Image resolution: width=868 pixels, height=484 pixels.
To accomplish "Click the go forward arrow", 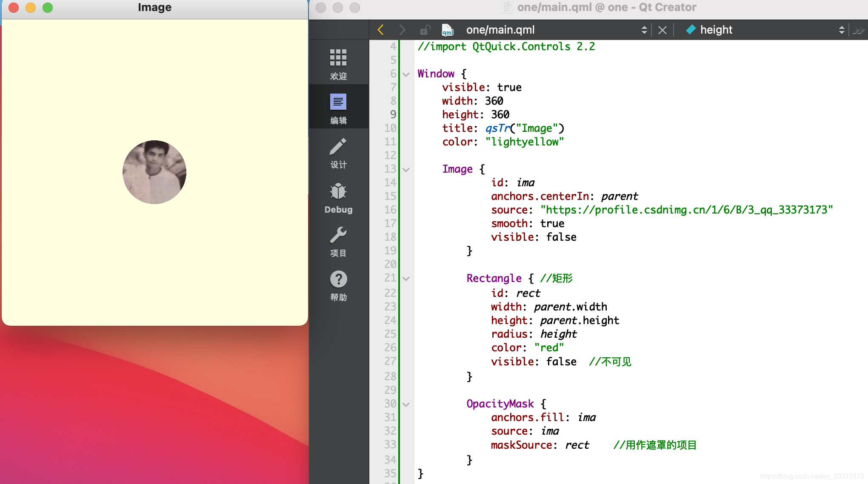I will [x=402, y=30].
